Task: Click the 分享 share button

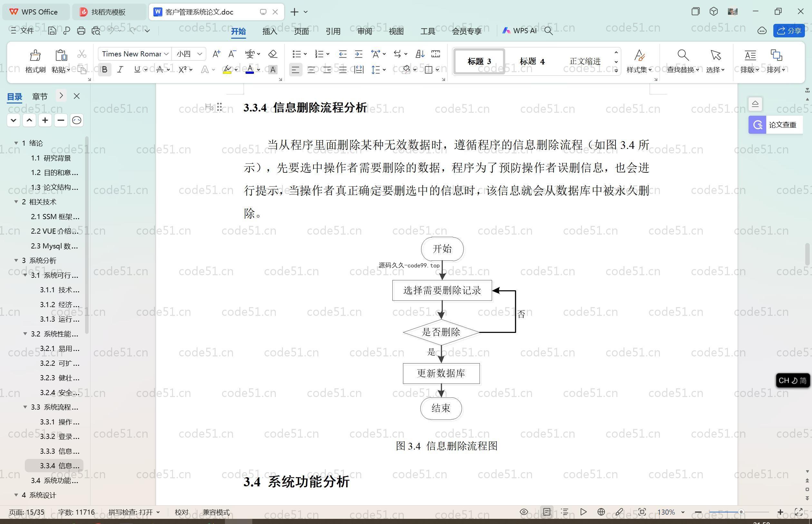Action: click(789, 31)
